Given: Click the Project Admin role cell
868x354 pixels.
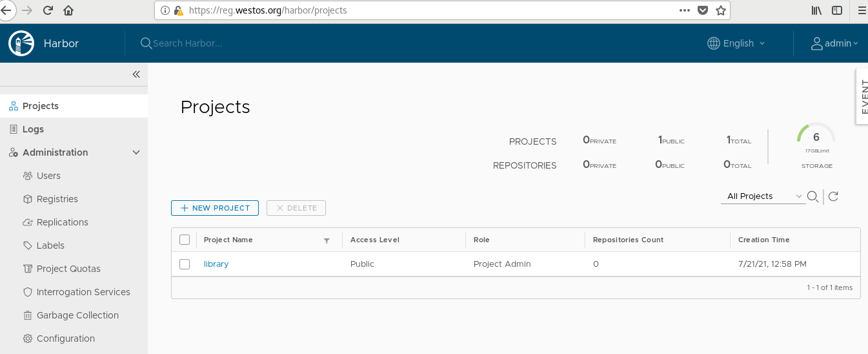Looking at the screenshot, I should [502, 264].
